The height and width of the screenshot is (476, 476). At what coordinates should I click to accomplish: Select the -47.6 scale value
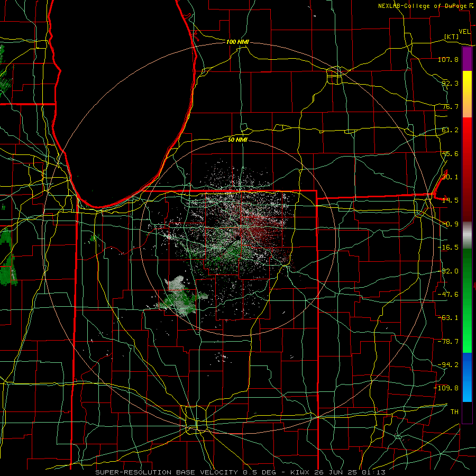[448, 295]
